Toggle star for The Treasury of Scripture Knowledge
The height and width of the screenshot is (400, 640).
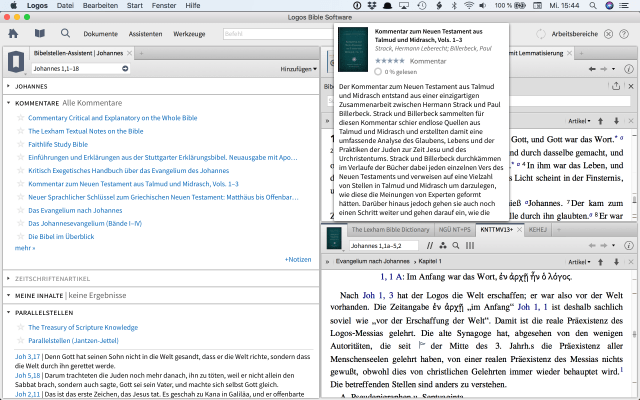(x=20, y=329)
